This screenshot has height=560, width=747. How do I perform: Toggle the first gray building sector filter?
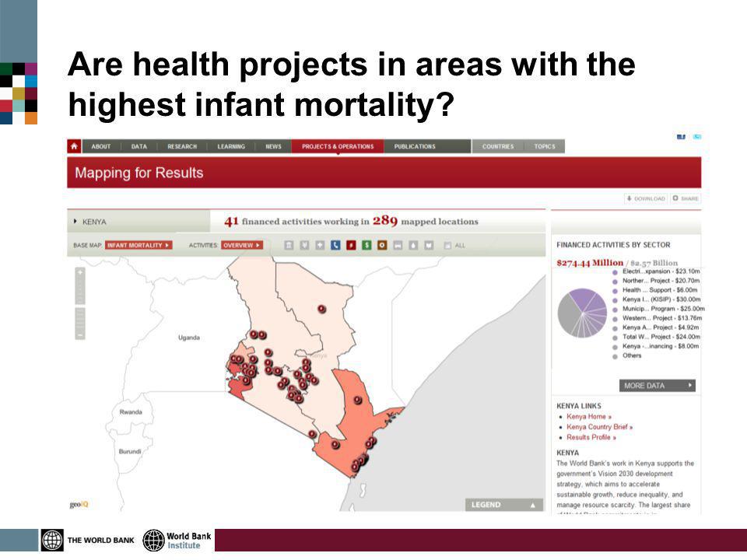[289, 245]
